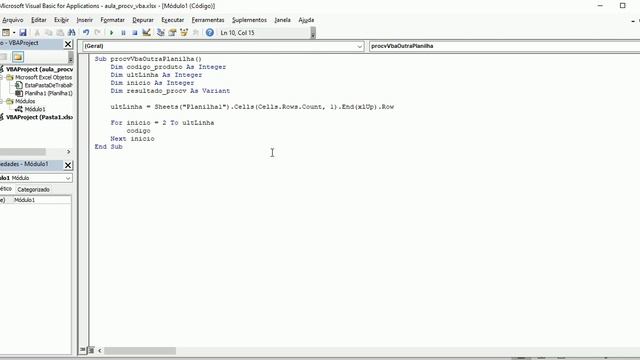The width and height of the screenshot is (640, 360).
Task: Switch to Procedure View icon at bottom-left
Action: click(x=83, y=350)
